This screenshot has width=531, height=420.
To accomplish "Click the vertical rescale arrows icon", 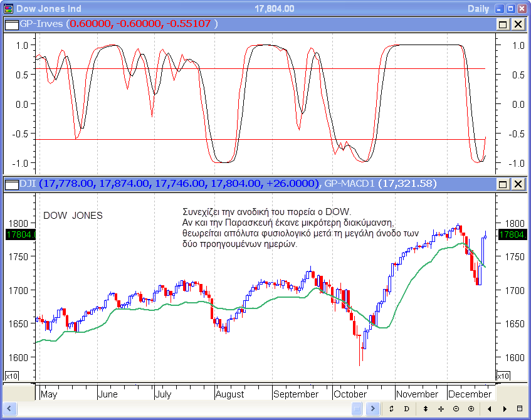I will coord(426,409).
